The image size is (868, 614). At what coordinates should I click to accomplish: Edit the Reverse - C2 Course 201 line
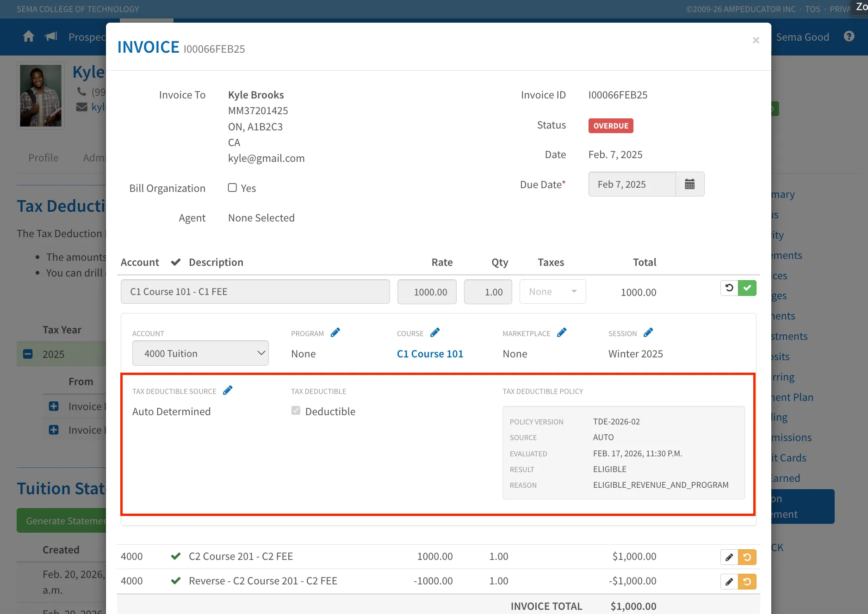pyautogui.click(x=729, y=582)
